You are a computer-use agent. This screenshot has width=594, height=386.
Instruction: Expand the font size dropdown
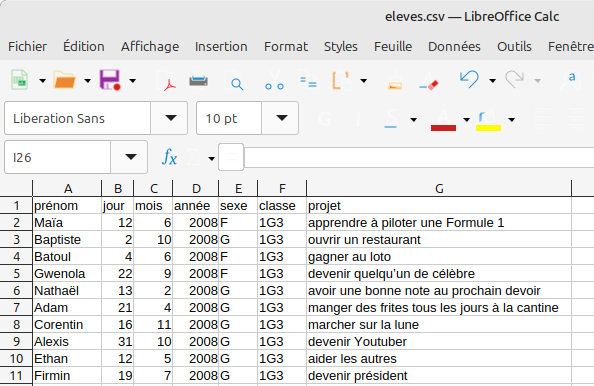[x=281, y=118]
